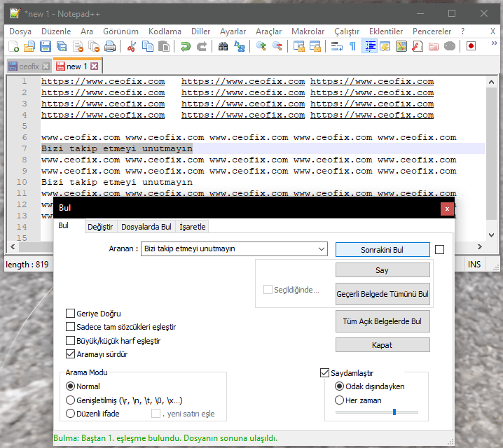Viewport: 503px width, 448px height.
Task: Redo action grey arrow icon
Action: pos(202,46)
